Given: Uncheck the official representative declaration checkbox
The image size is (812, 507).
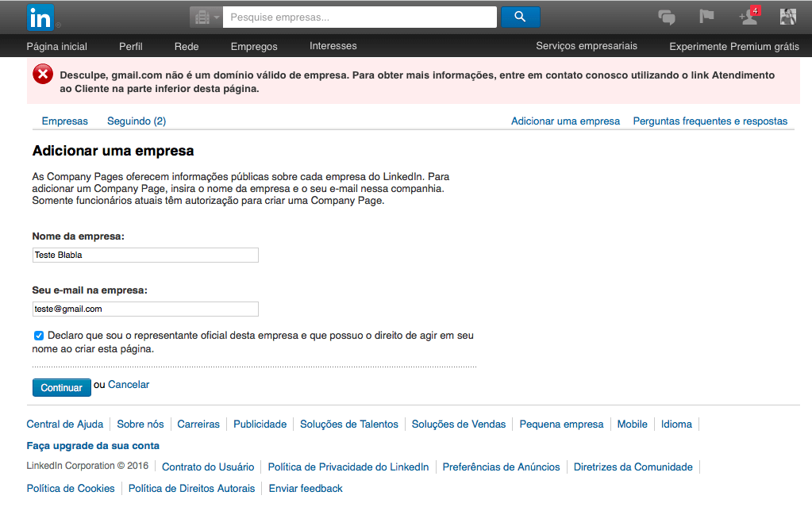Looking at the screenshot, I should point(39,336).
